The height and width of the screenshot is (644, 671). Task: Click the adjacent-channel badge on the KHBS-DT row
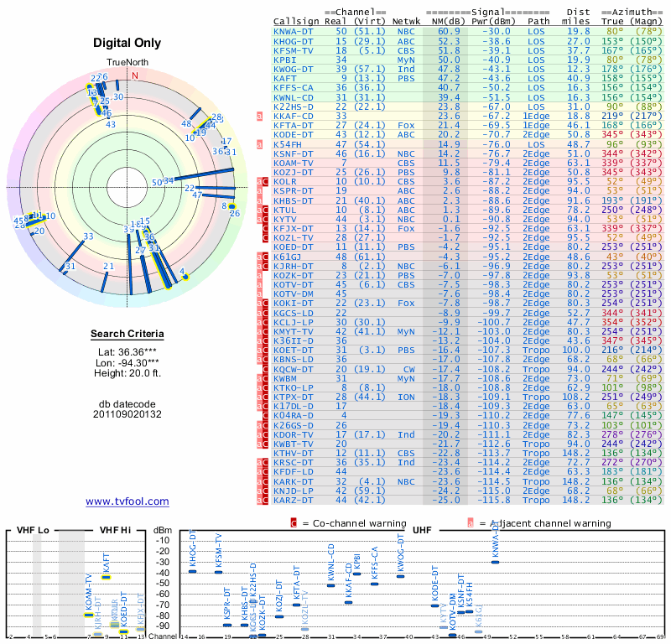point(259,200)
